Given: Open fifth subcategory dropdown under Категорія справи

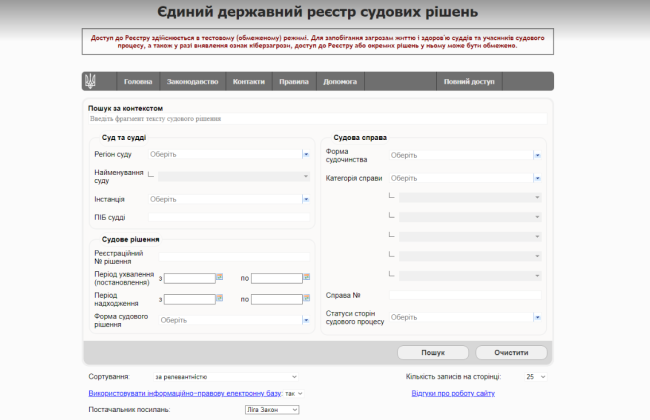Looking at the screenshot, I should (x=470, y=275).
